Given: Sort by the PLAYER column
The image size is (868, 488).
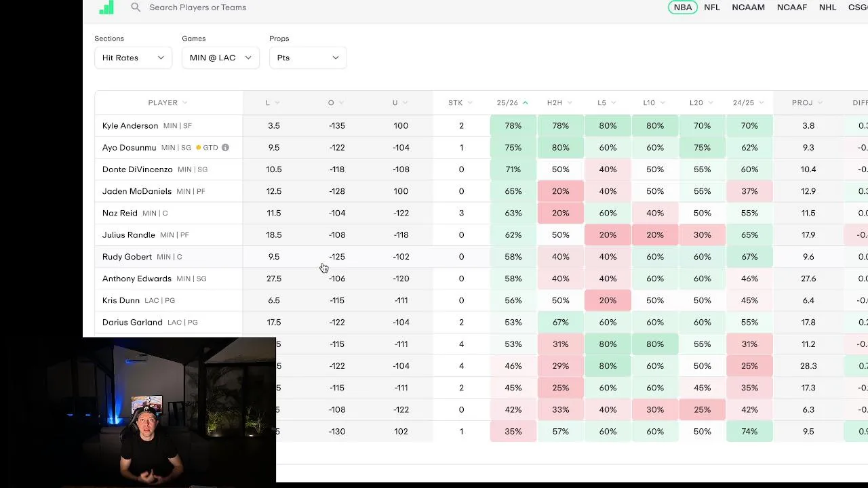Looking at the screenshot, I should coord(167,103).
